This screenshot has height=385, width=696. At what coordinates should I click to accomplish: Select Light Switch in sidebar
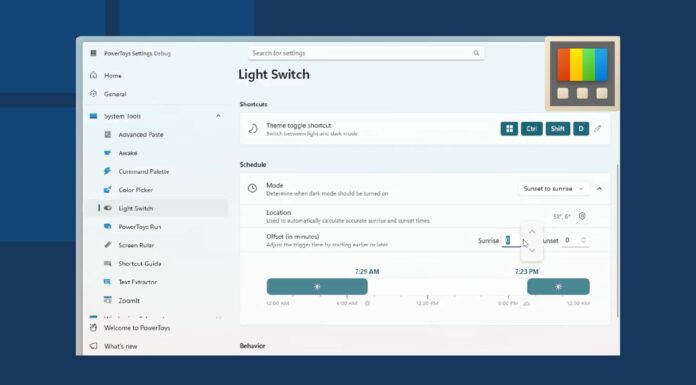coord(155,208)
